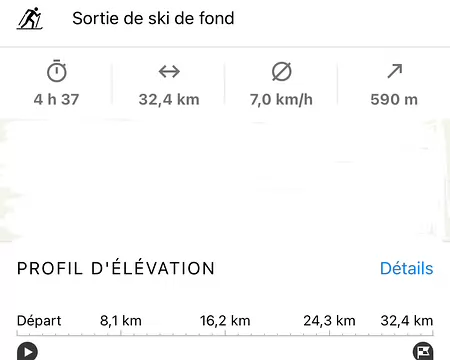Tap the cross-country skier icon
This screenshot has height=360, width=450.
point(30,18)
